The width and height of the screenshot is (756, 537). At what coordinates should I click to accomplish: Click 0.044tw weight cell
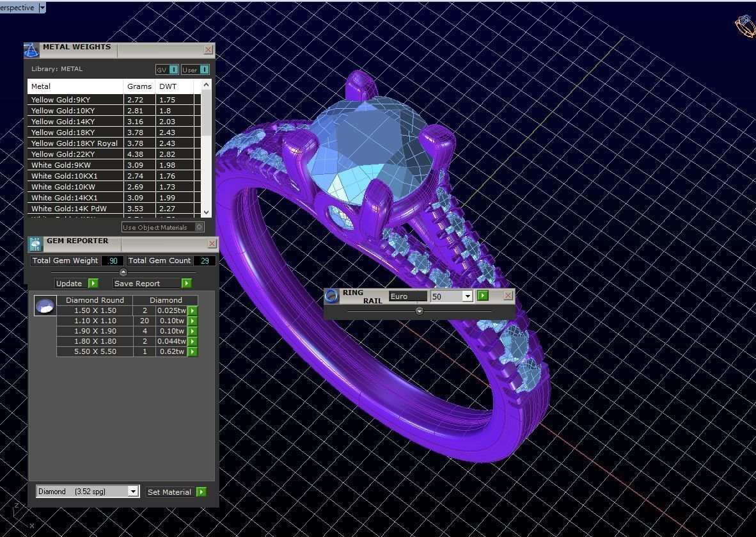click(x=172, y=341)
